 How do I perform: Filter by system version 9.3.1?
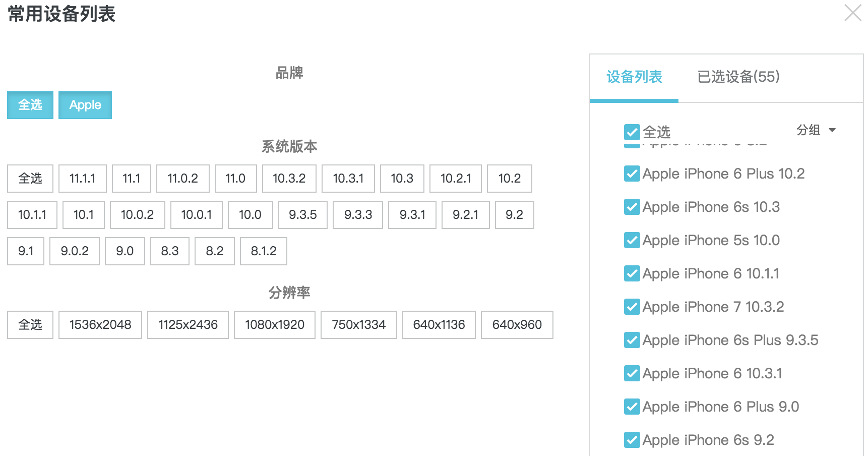(x=412, y=215)
